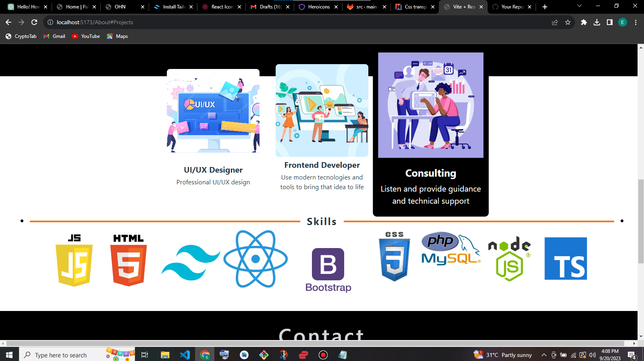Click the Tailwind CSS wave logo
This screenshot has height=361, width=644.
click(x=191, y=263)
